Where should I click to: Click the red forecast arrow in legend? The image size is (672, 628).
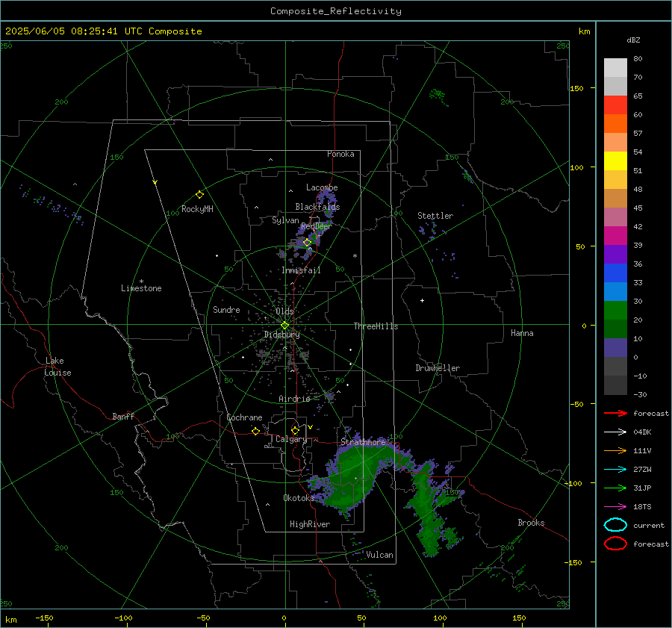click(615, 413)
